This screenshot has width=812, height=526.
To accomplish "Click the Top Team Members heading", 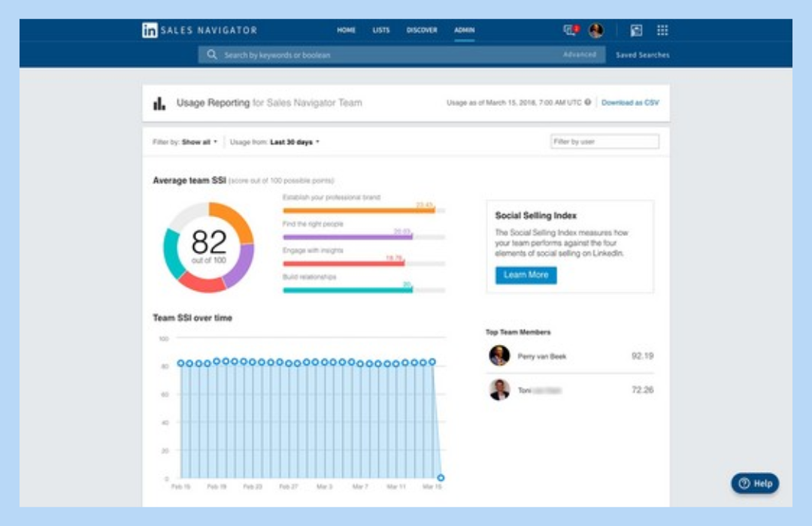I will tap(518, 332).
